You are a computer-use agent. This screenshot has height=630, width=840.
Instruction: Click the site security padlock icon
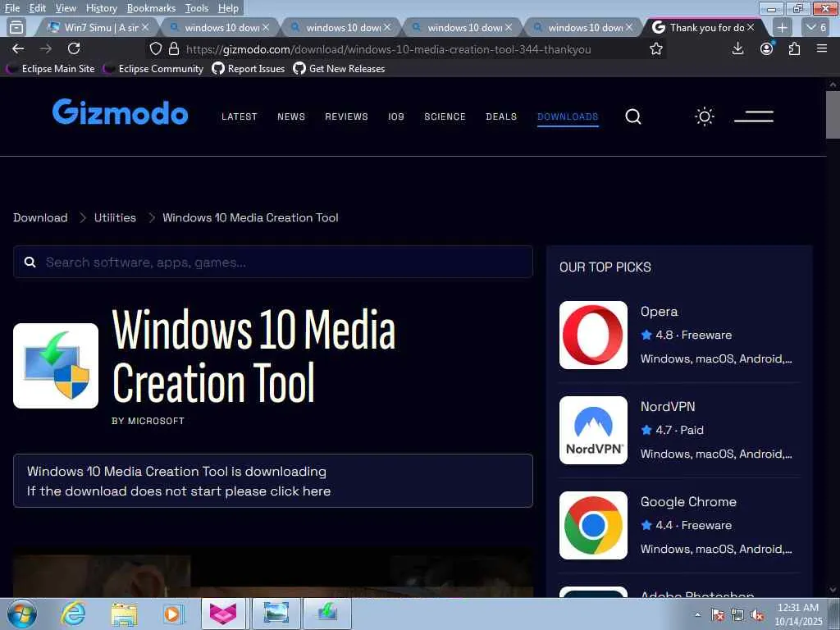coord(174,48)
